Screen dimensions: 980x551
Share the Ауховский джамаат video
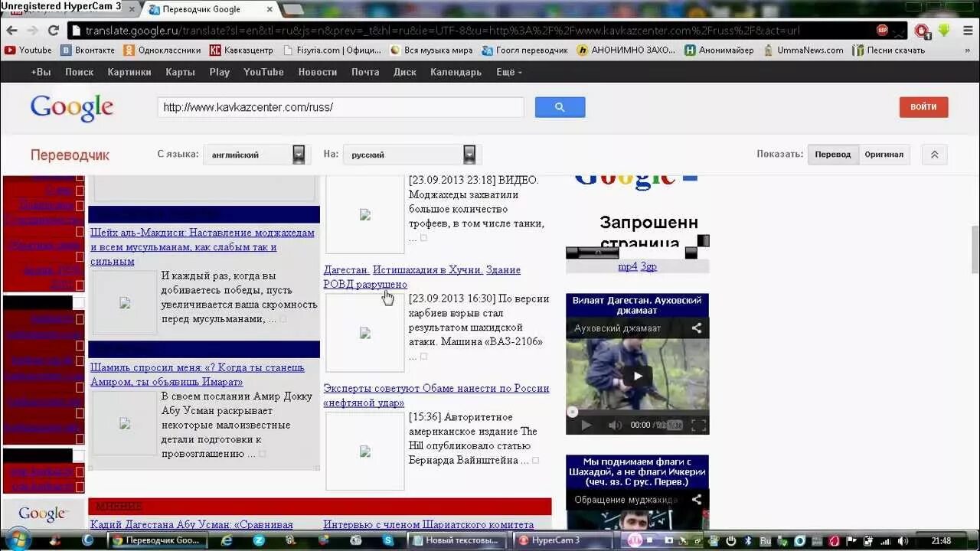(x=697, y=328)
